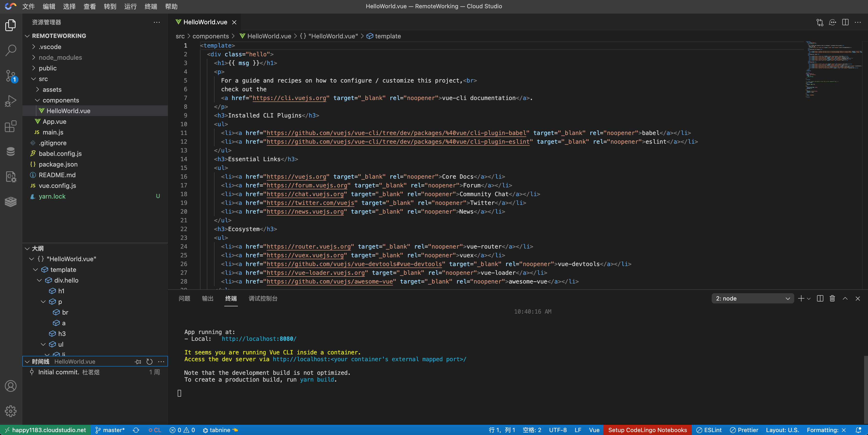Toggle split editor layout button

pyautogui.click(x=845, y=22)
